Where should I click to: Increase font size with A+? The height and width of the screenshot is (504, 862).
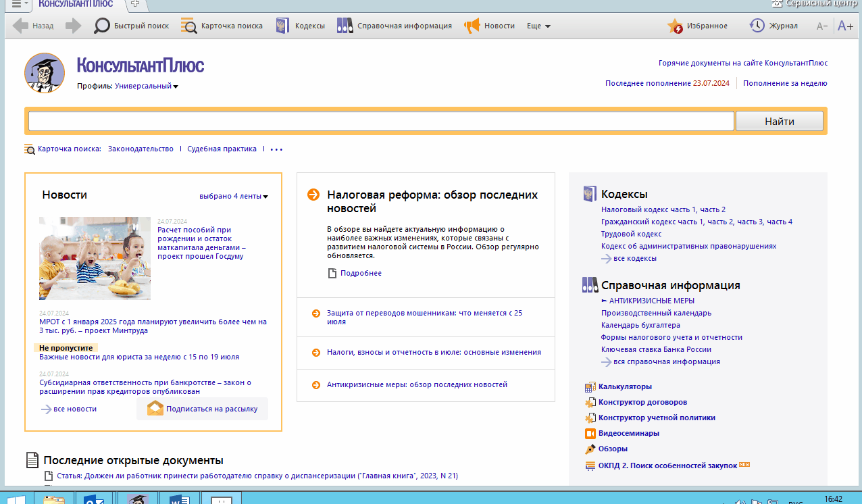(845, 26)
